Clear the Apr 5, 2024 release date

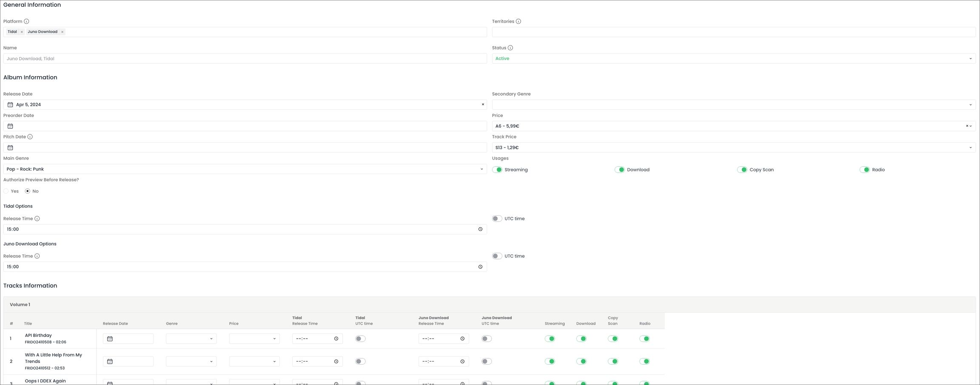[483, 105]
